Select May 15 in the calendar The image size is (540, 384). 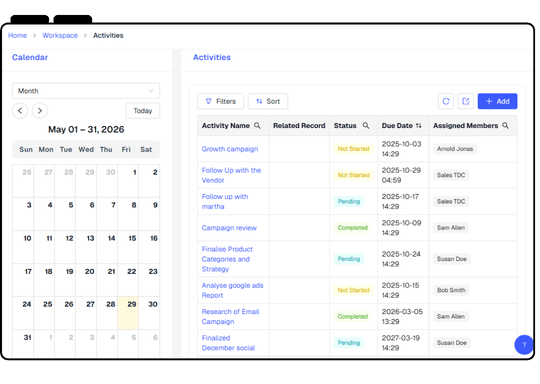point(128,247)
